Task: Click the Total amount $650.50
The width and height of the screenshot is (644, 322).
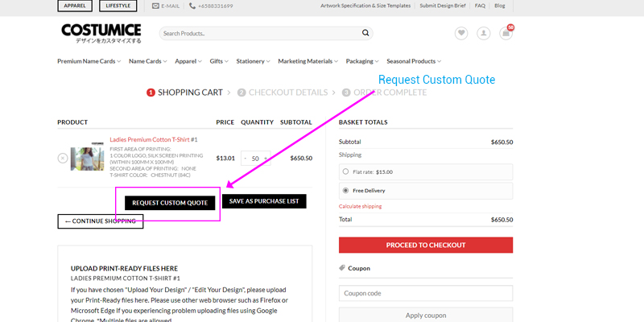Action: [502, 220]
